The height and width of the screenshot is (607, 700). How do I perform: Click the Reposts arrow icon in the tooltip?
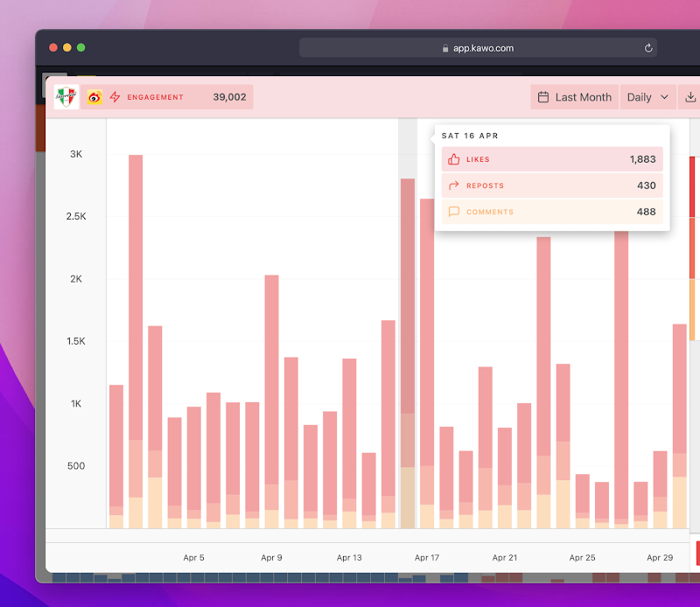[x=453, y=185]
